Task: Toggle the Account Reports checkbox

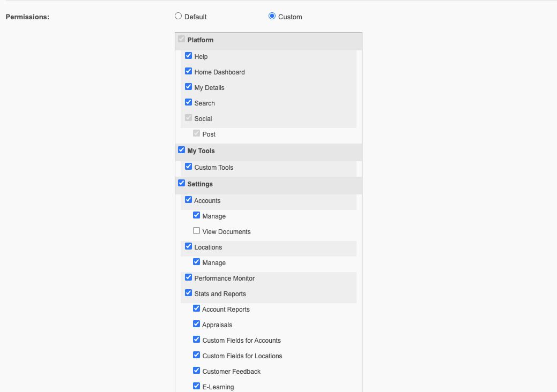Action: click(x=196, y=308)
